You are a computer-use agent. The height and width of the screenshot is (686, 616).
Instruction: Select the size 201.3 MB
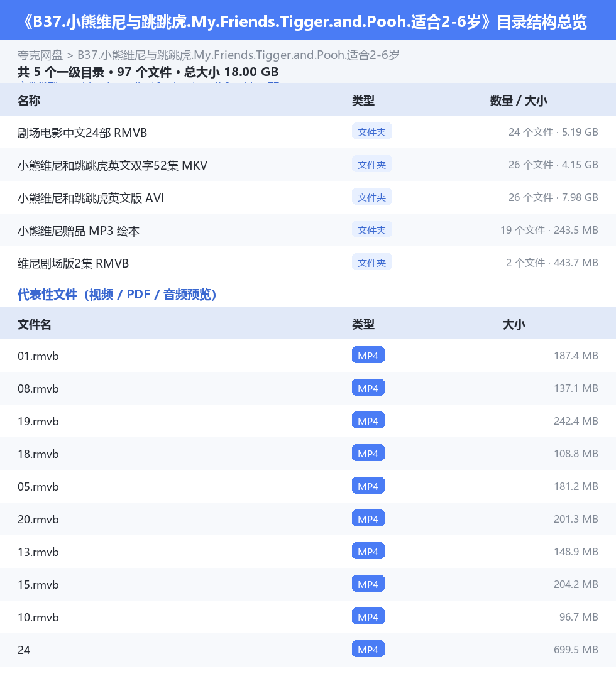click(x=576, y=519)
